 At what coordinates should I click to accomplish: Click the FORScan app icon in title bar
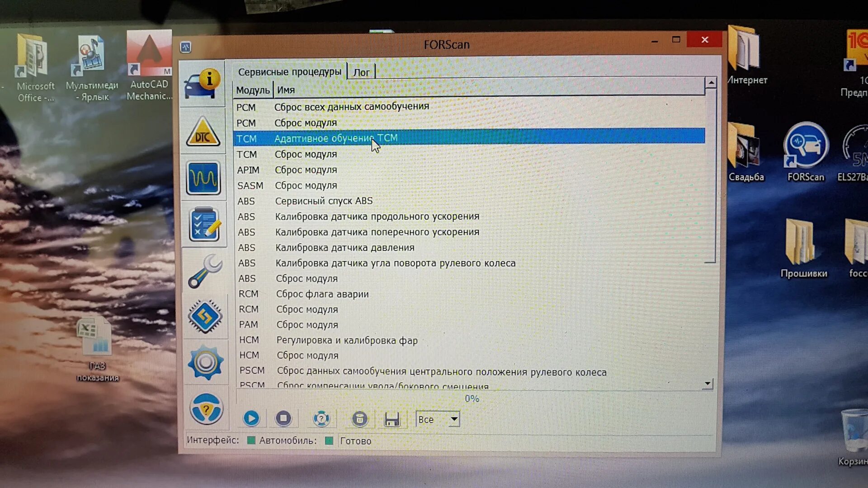(186, 47)
